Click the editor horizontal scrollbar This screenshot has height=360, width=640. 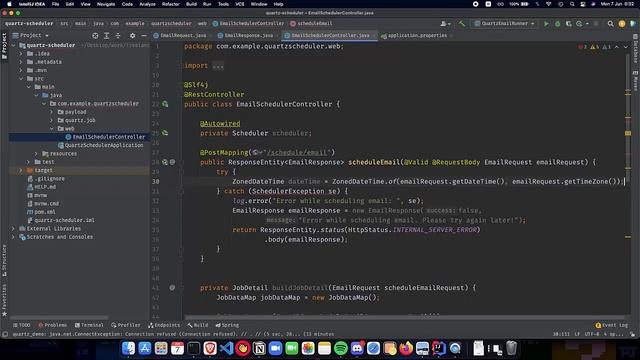[404, 317]
